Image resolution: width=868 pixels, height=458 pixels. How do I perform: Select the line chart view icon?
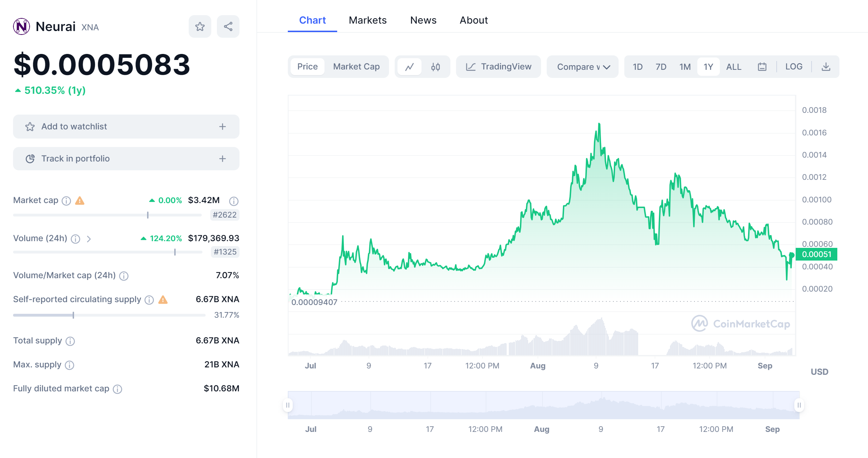point(409,67)
